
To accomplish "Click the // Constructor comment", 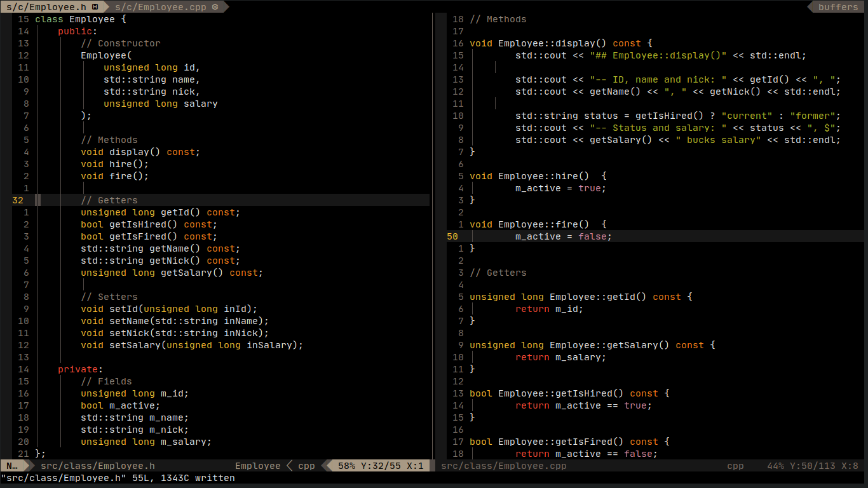I will tap(121, 43).
